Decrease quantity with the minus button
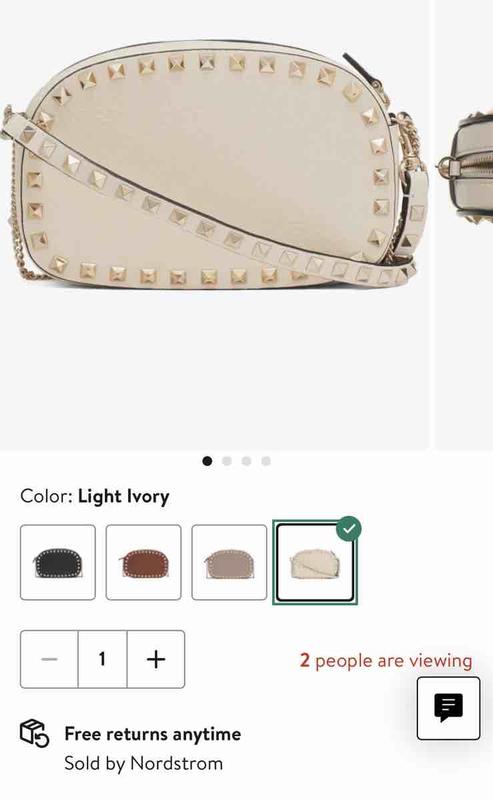This screenshot has width=493, height=800. coord(49,659)
